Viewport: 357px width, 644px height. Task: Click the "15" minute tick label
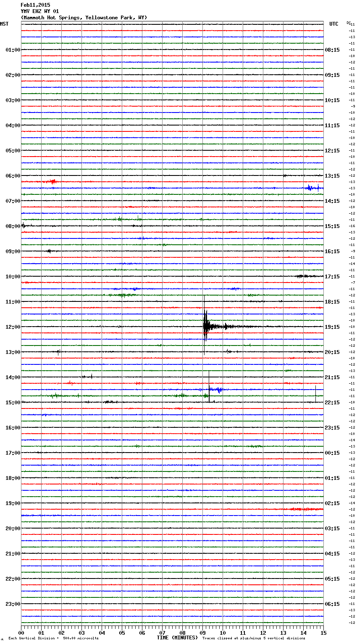323,633
